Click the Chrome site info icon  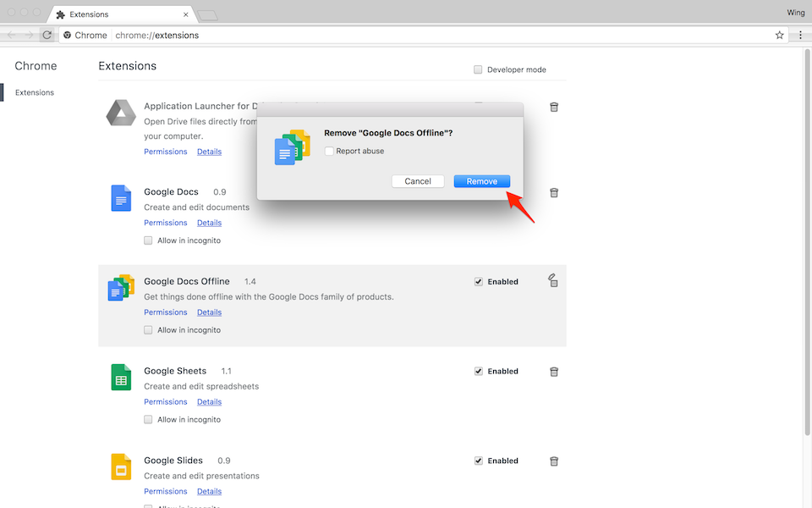(x=68, y=36)
